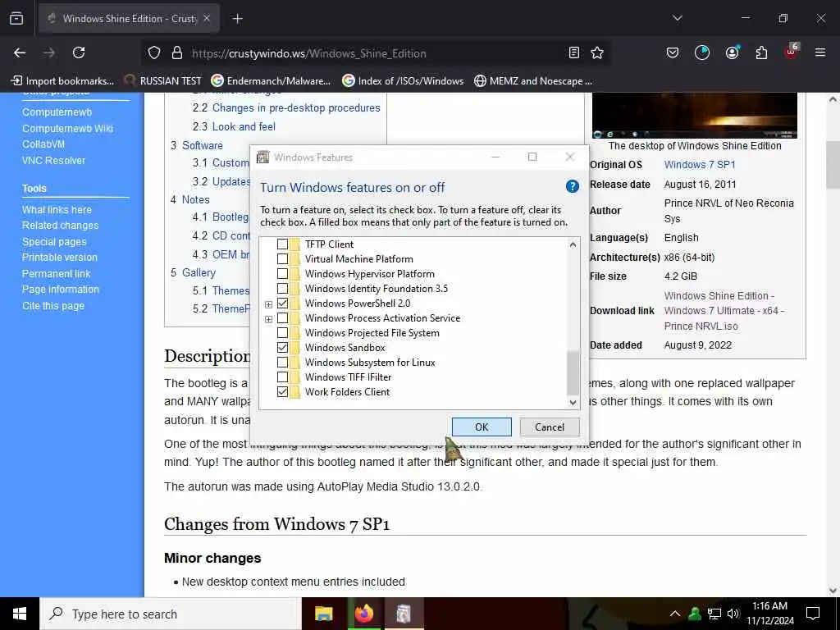Open a new browser tab
The height and width of the screenshot is (630, 840).
click(237, 19)
